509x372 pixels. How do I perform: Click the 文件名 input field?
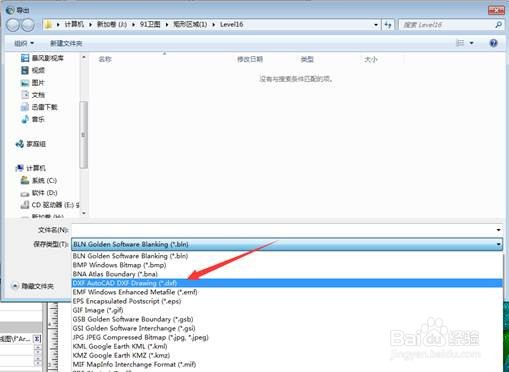[x=283, y=230]
